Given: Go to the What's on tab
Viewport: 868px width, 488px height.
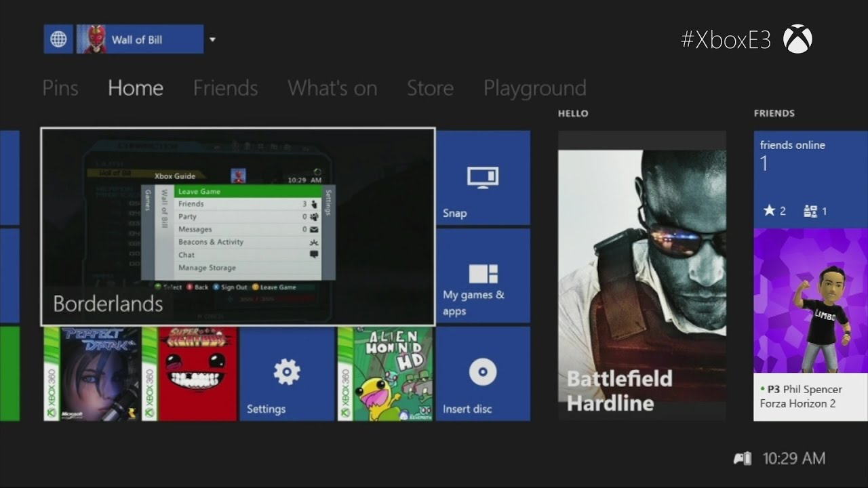Looking at the screenshot, I should 332,88.
